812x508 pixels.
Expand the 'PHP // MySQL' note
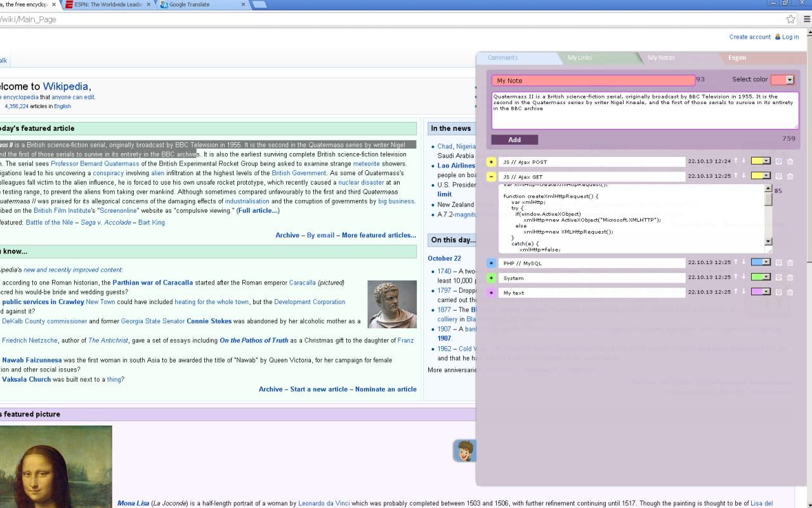[x=491, y=263]
